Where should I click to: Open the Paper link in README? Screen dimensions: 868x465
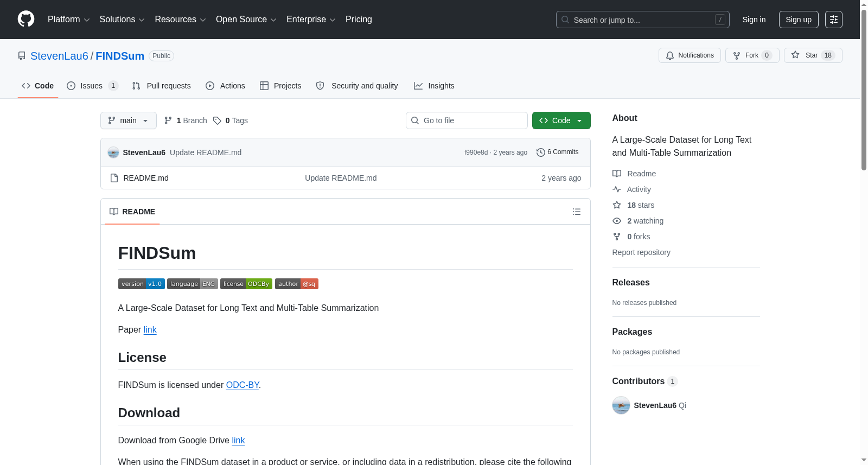150,329
